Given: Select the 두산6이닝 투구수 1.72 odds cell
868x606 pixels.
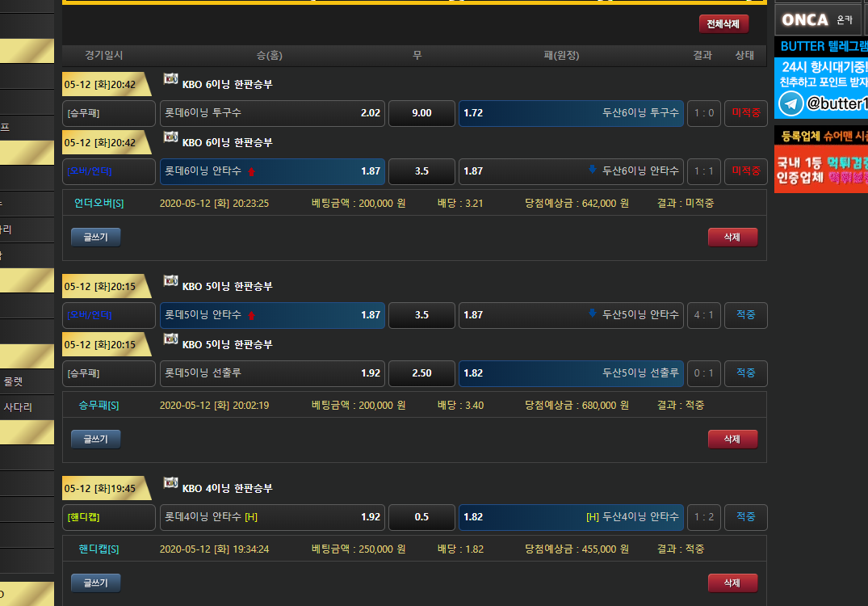Looking at the screenshot, I should [x=571, y=113].
